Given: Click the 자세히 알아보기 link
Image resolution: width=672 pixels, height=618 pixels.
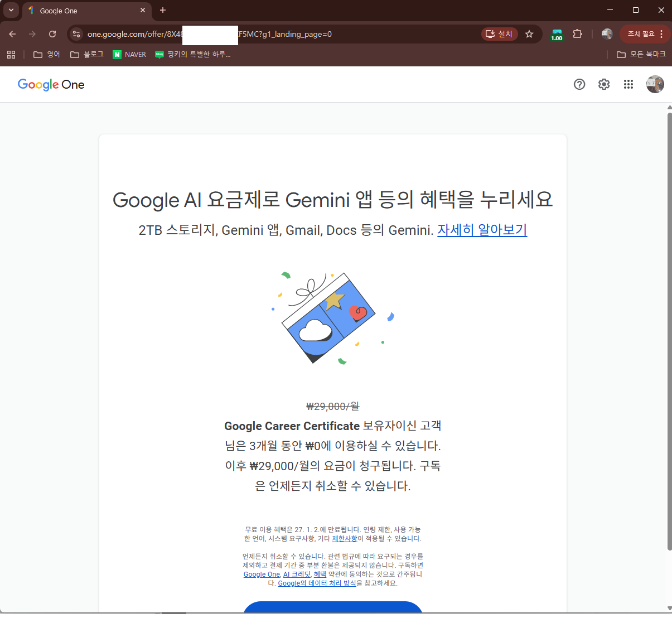Looking at the screenshot, I should coord(482,230).
